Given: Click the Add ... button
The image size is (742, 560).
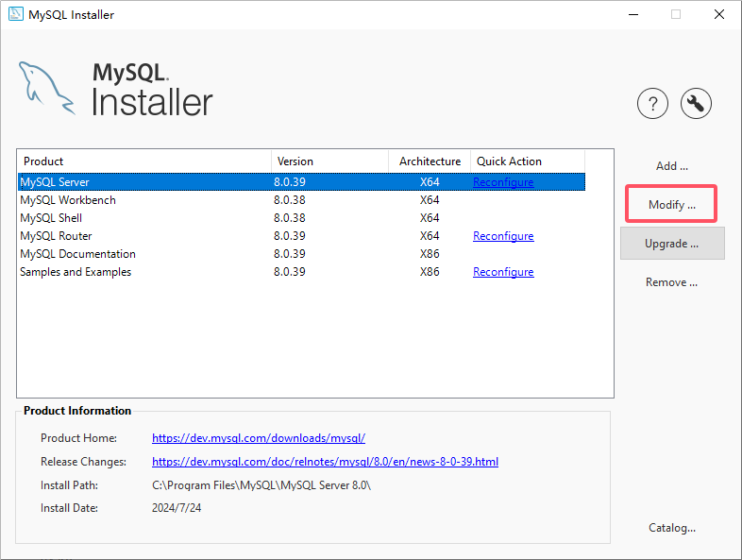Looking at the screenshot, I should click(672, 166).
